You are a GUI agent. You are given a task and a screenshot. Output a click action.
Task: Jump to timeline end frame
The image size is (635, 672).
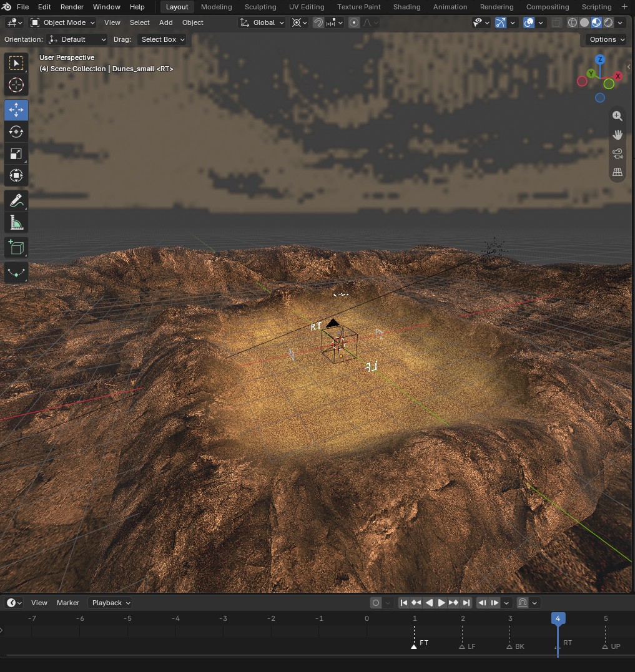[x=466, y=603]
